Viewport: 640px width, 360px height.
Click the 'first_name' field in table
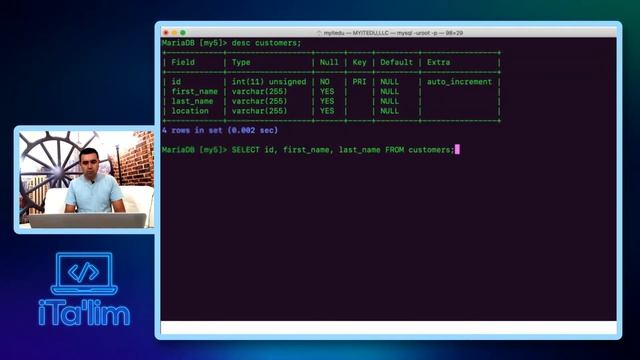[194, 91]
